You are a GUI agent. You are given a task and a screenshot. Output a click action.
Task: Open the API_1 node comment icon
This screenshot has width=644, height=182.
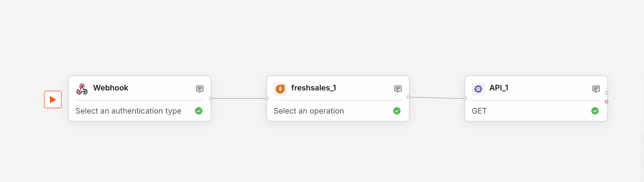pyautogui.click(x=596, y=89)
